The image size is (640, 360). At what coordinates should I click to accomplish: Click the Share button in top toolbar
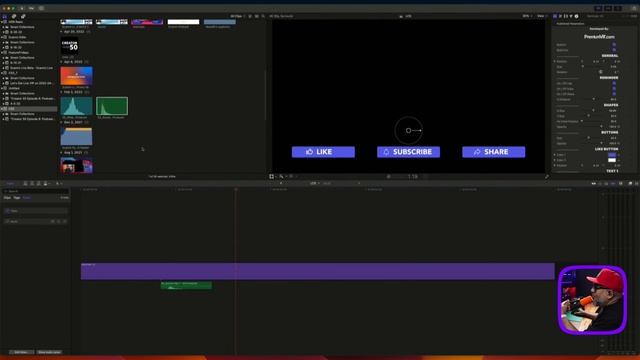click(x=634, y=8)
